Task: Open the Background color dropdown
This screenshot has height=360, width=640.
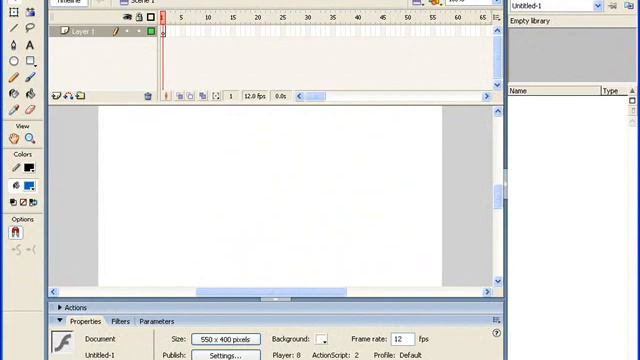Action: pos(322,339)
